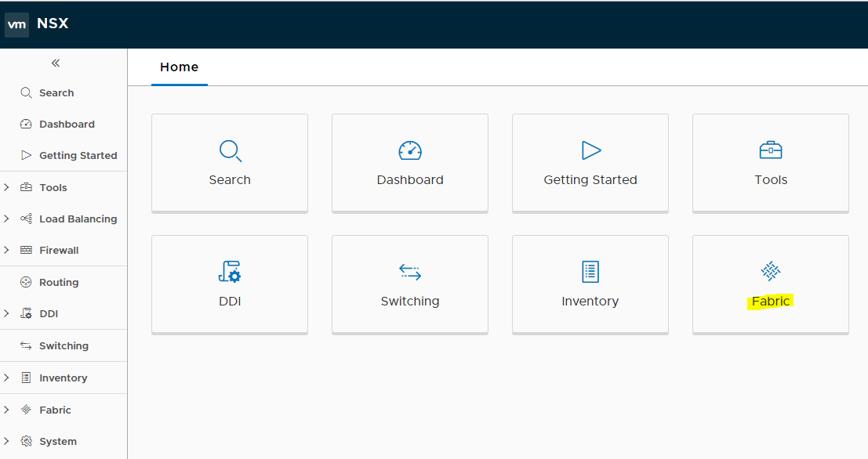Expand Load Balancing sidebar chevron

coord(6,219)
